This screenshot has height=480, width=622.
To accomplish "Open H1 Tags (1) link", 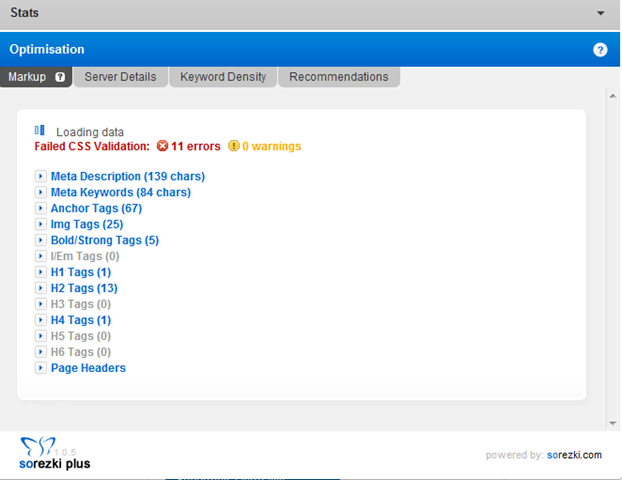I will coord(81,272).
